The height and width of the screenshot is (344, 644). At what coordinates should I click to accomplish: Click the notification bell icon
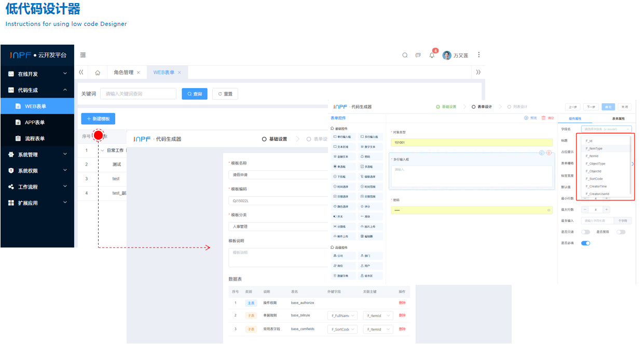point(432,56)
